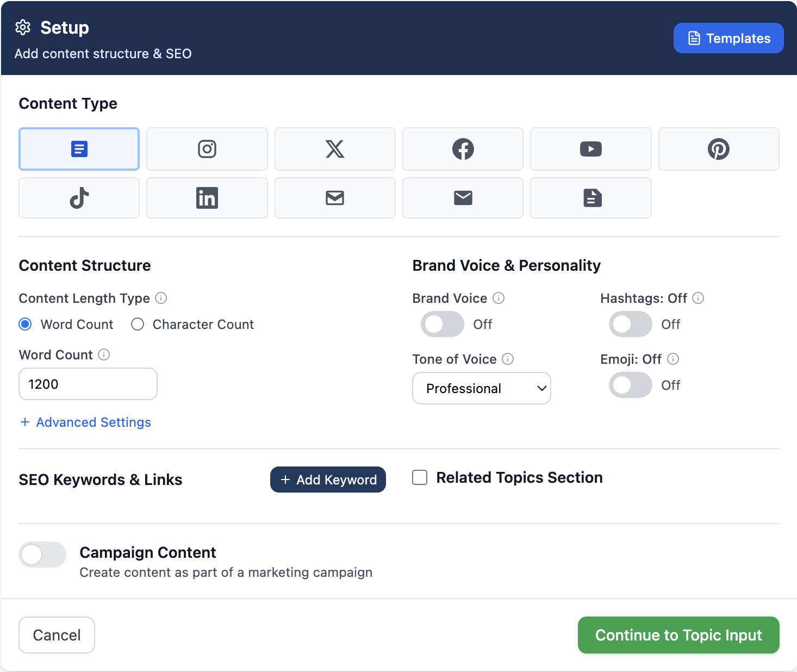Expand Advanced Settings

click(x=86, y=422)
